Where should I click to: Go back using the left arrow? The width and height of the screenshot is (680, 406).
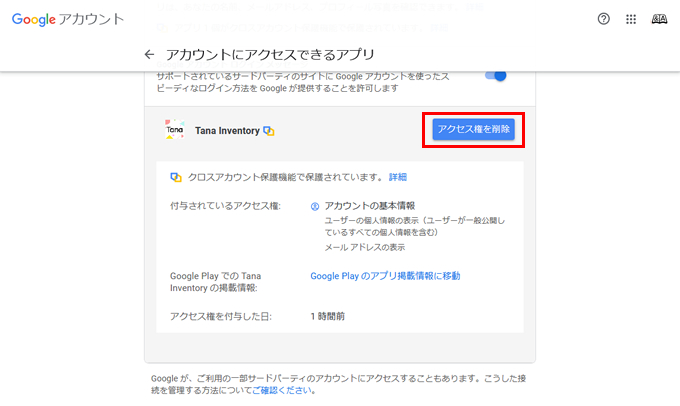click(149, 54)
